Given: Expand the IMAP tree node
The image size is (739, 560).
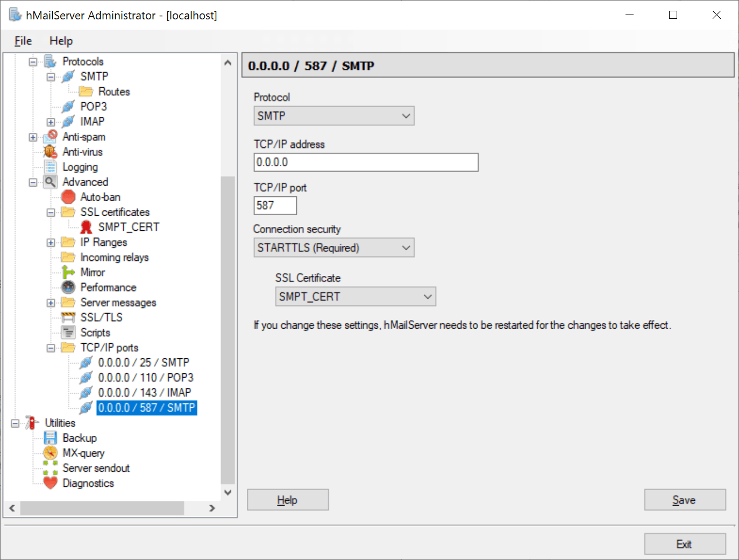Looking at the screenshot, I should (51, 122).
